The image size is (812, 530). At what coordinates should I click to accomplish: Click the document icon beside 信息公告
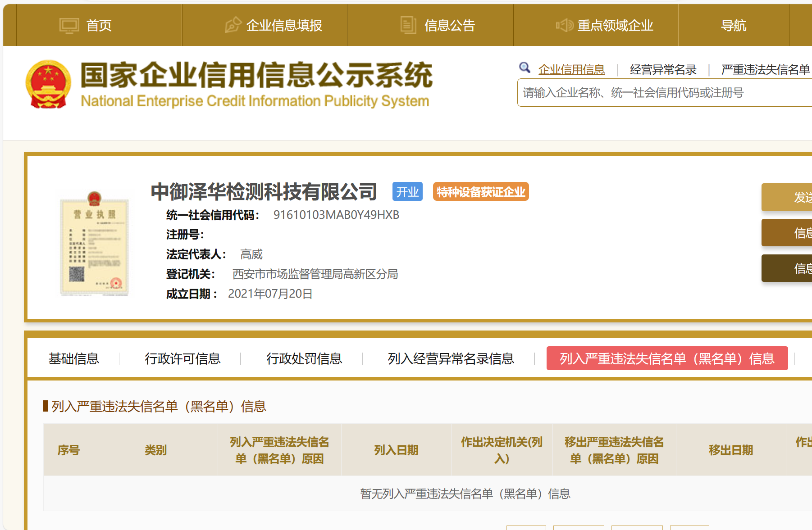408,25
